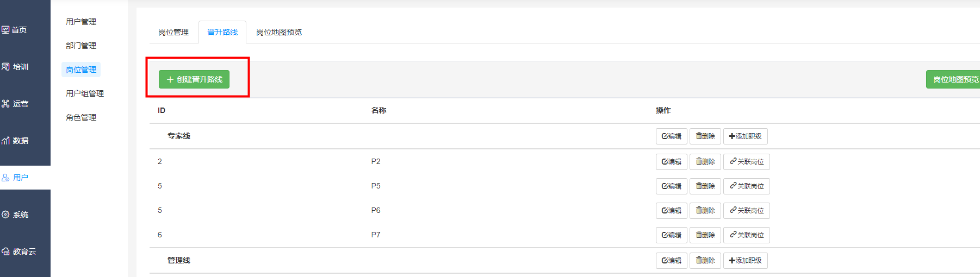Open the 首页 home sidebar icon
The image size is (980, 277).
coord(15,30)
